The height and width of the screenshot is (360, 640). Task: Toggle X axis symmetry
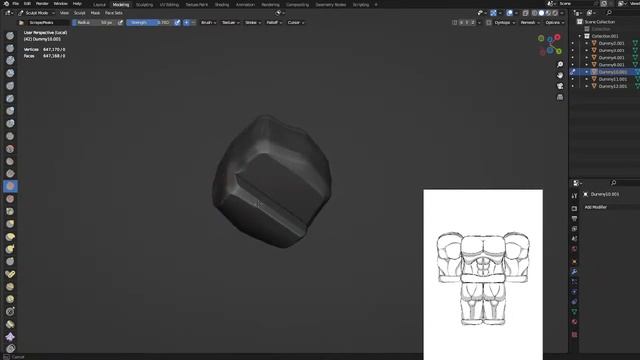tap(461, 22)
